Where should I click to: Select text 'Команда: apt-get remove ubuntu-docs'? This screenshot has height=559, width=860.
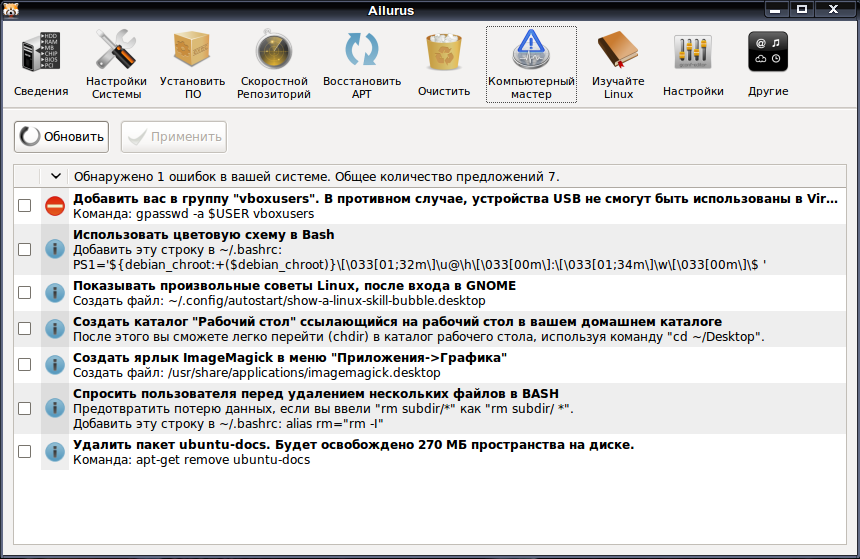coord(191,460)
